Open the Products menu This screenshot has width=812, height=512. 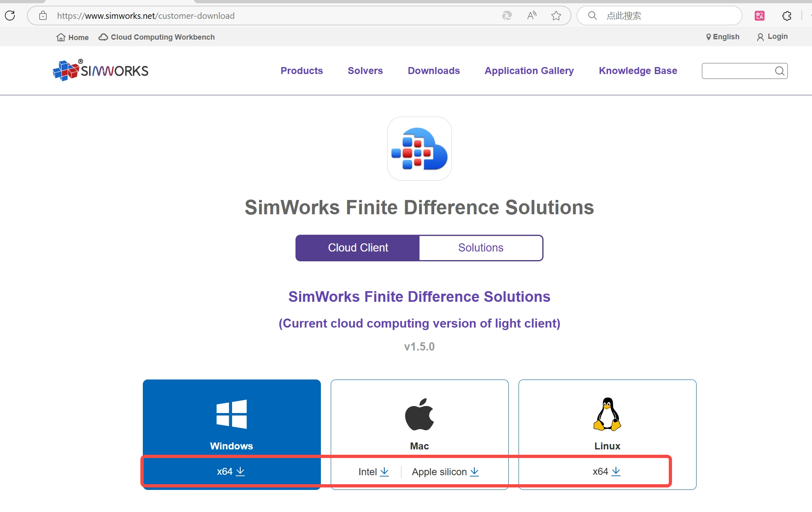(302, 71)
